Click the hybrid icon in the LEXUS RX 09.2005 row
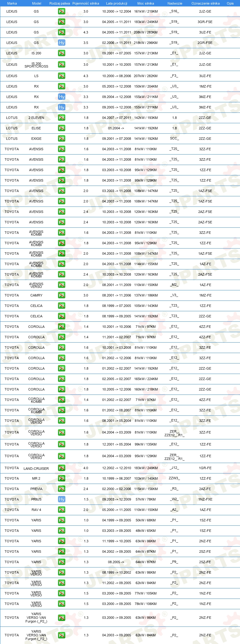The image size is (240, 644). (x=62, y=107)
